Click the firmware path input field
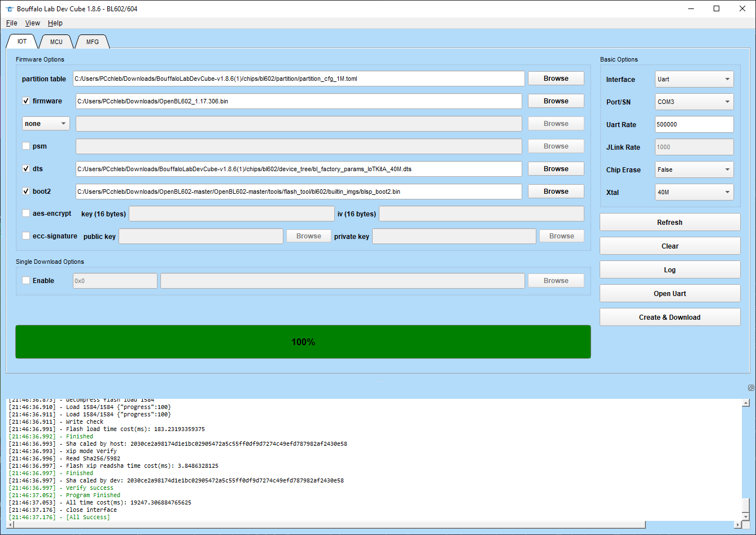 coord(299,101)
